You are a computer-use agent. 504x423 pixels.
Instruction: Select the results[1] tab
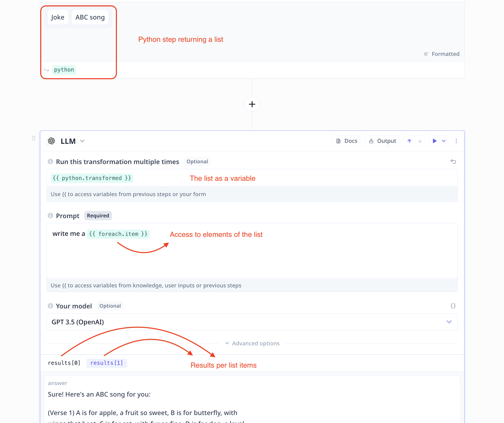[107, 363]
